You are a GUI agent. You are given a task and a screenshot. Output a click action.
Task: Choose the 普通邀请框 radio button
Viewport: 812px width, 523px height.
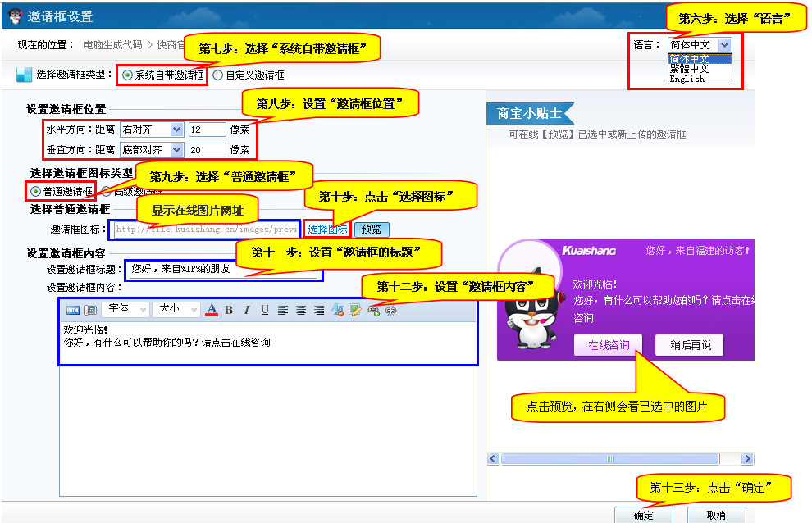(35, 191)
